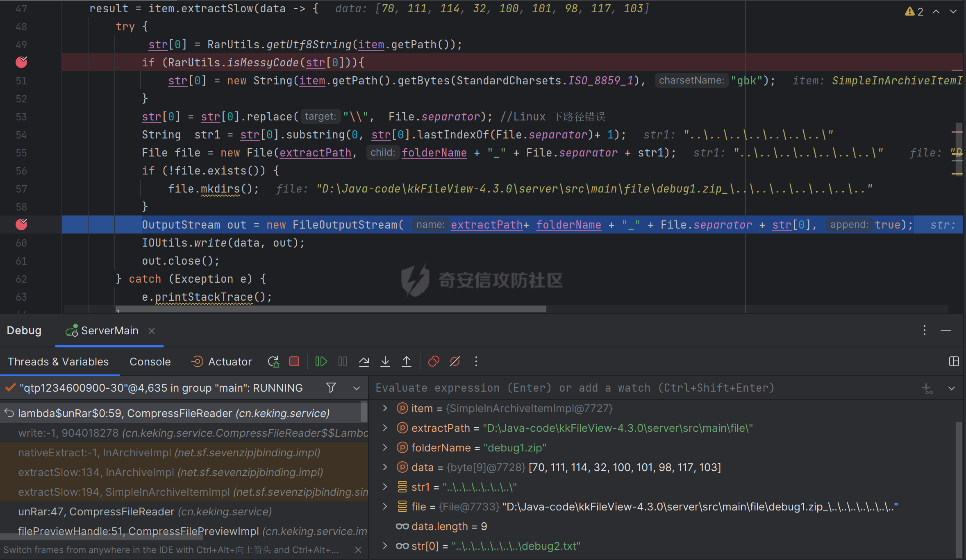Viewport: 966px width, 560px height.
Task: Click the Evaluate expression input field
Action: 643,388
